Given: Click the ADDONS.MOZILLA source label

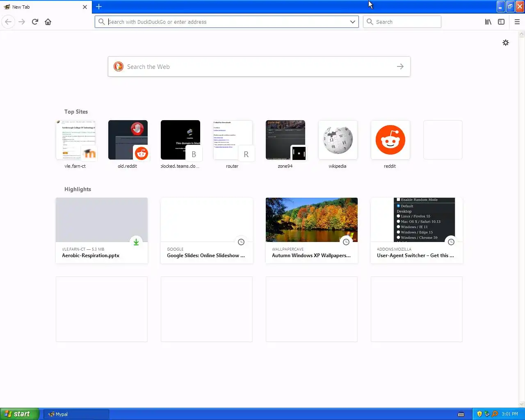Looking at the screenshot, I should click(x=394, y=249).
